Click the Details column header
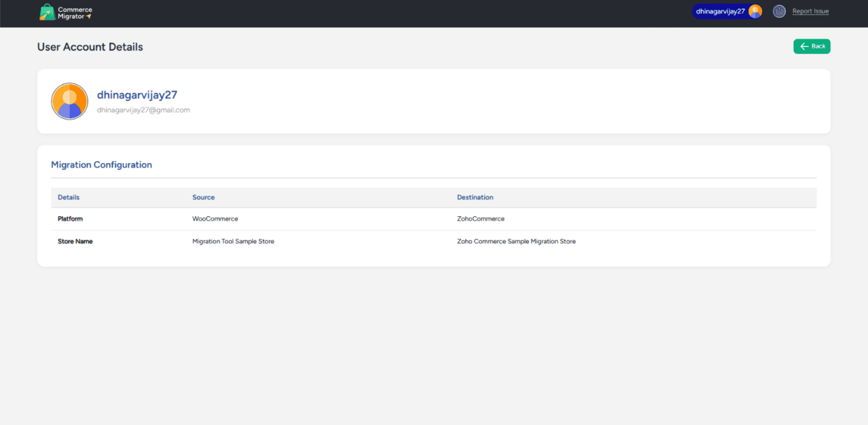This screenshot has height=425, width=868. click(68, 197)
